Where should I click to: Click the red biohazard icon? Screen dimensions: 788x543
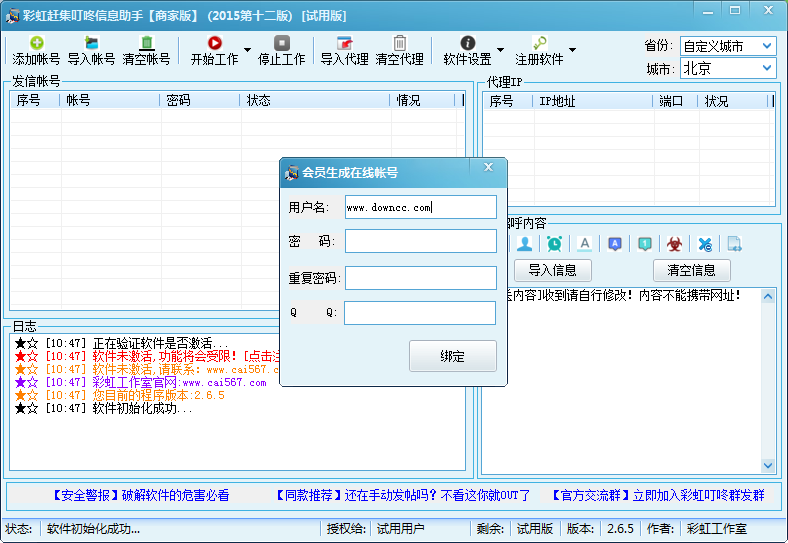click(x=674, y=243)
